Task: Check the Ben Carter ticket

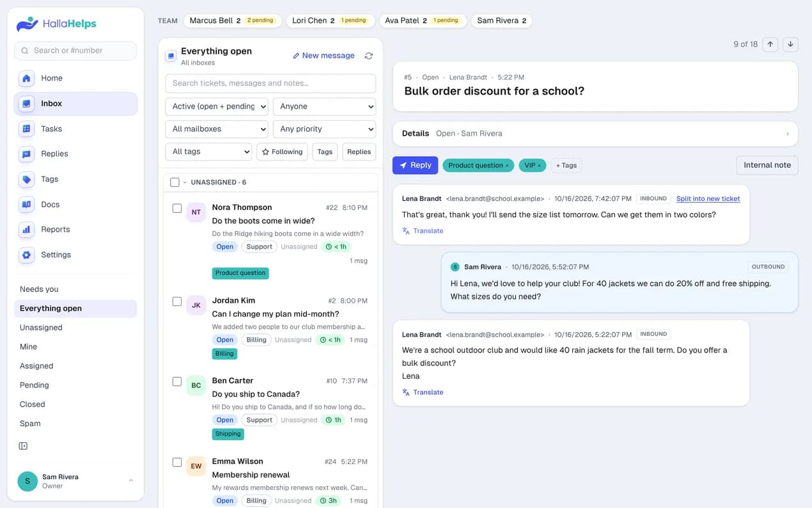Action: 177,381
